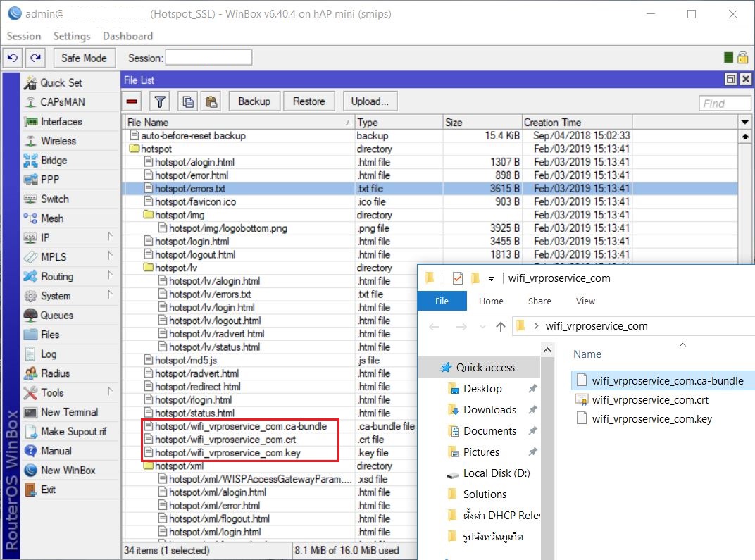Select hotspot/wifi_vrproservice_com.crt in File List
The height and width of the screenshot is (560, 755).
(x=225, y=440)
